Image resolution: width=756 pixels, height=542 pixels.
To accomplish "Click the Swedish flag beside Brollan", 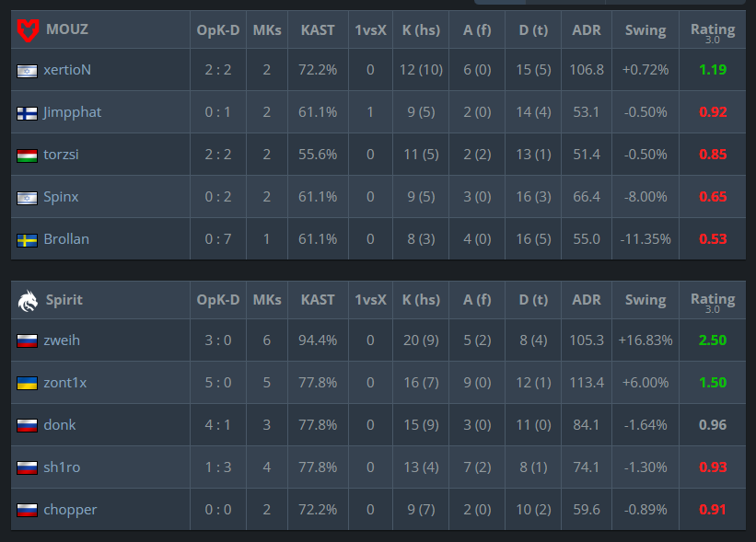I will coord(27,240).
